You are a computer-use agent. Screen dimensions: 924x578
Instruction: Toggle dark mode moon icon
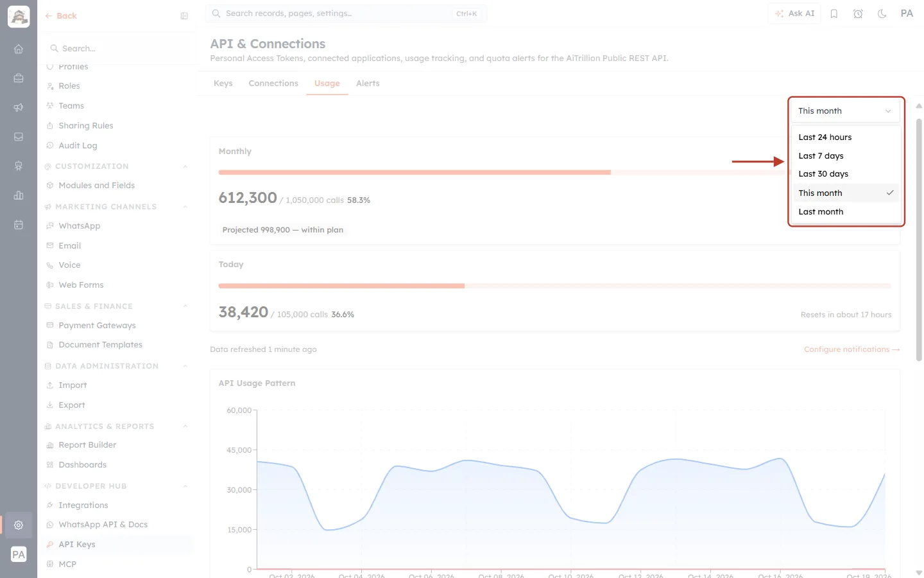(882, 13)
